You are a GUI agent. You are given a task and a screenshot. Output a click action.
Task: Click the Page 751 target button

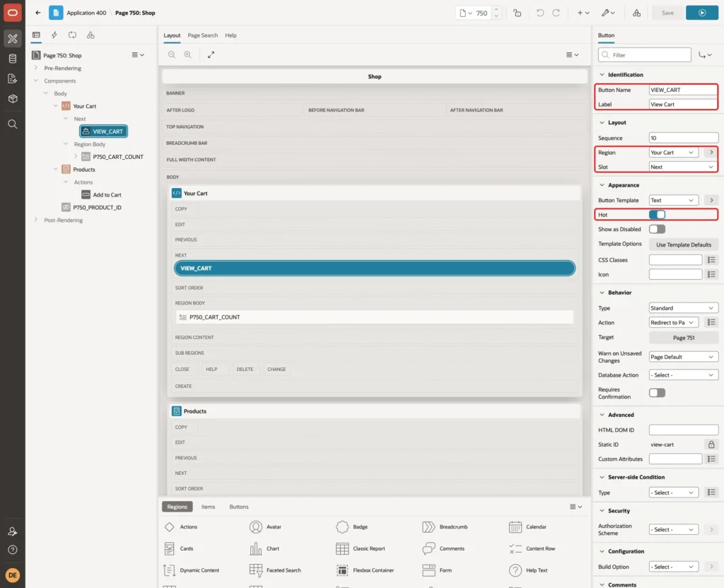click(x=684, y=338)
